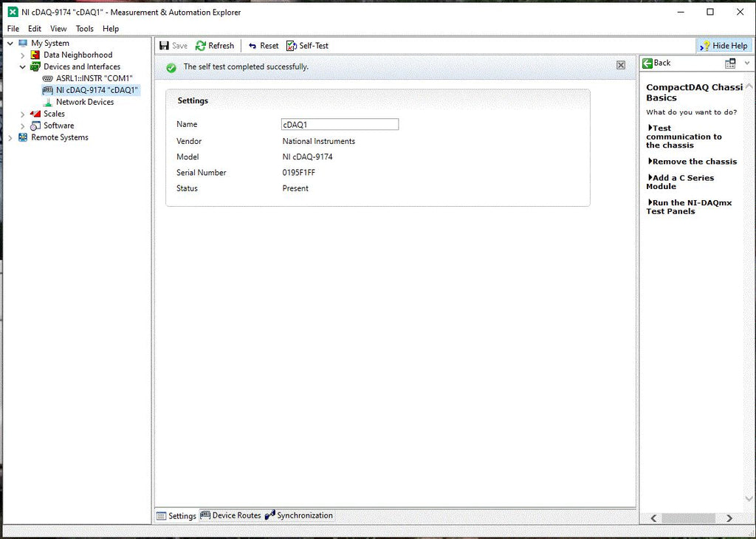Click the Self-Test checklist icon
The height and width of the screenshot is (539, 756).
pyautogui.click(x=291, y=46)
